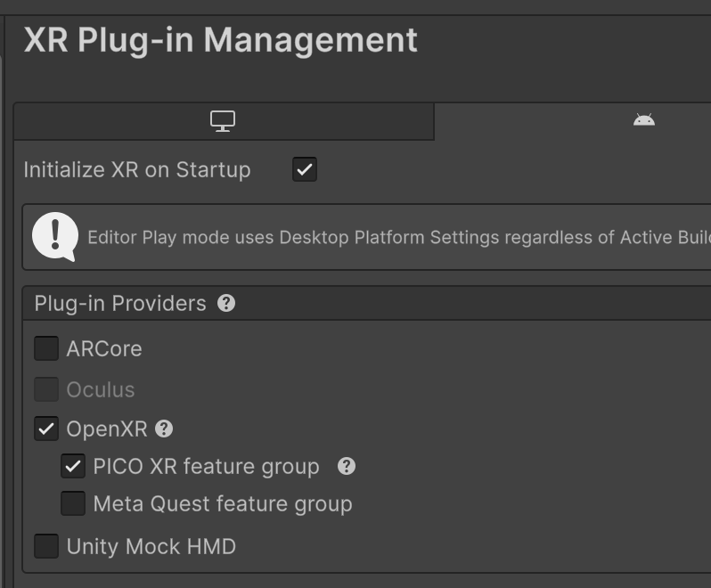Tick the Unity Mock HMD checkbox
The width and height of the screenshot is (711, 588).
pyautogui.click(x=46, y=546)
